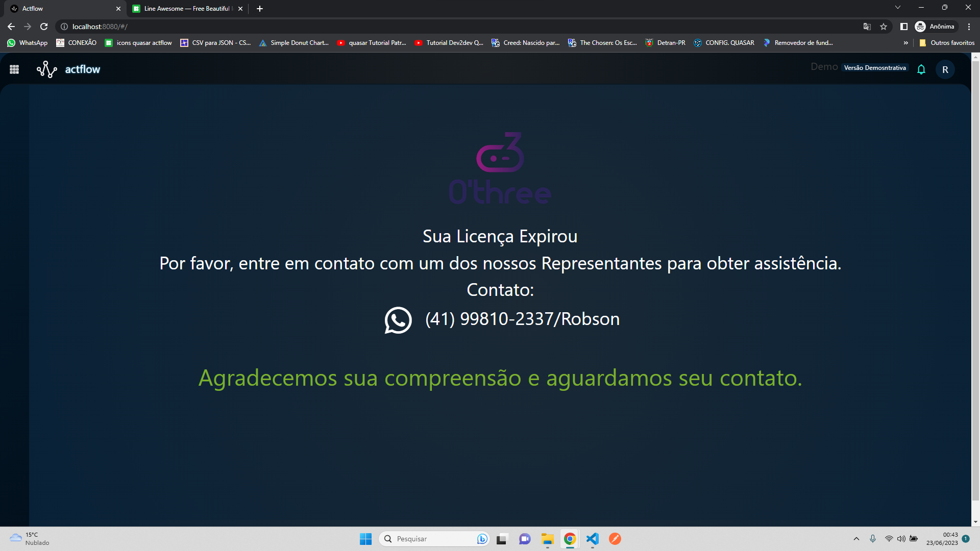Click the O'three logo image
The image size is (980, 551).
point(500,168)
